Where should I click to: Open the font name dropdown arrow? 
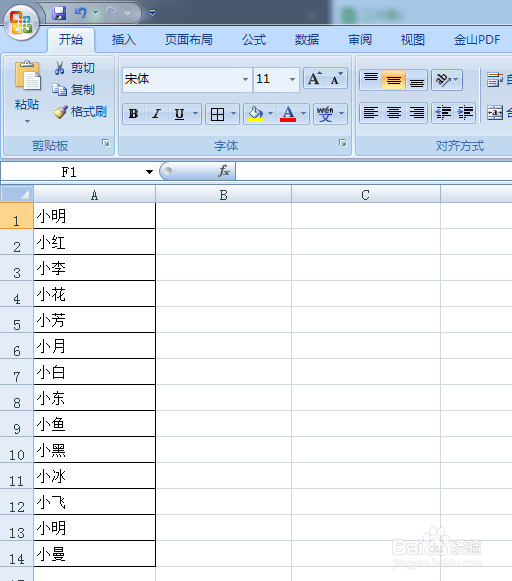[245, 79]
